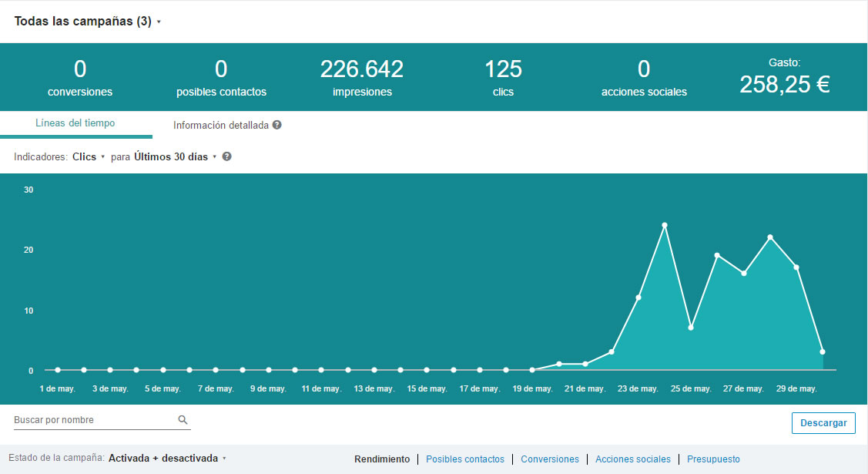Open the Presupuesto view link
This screenshot has width=868, height=474.
[x=713, y=459]
